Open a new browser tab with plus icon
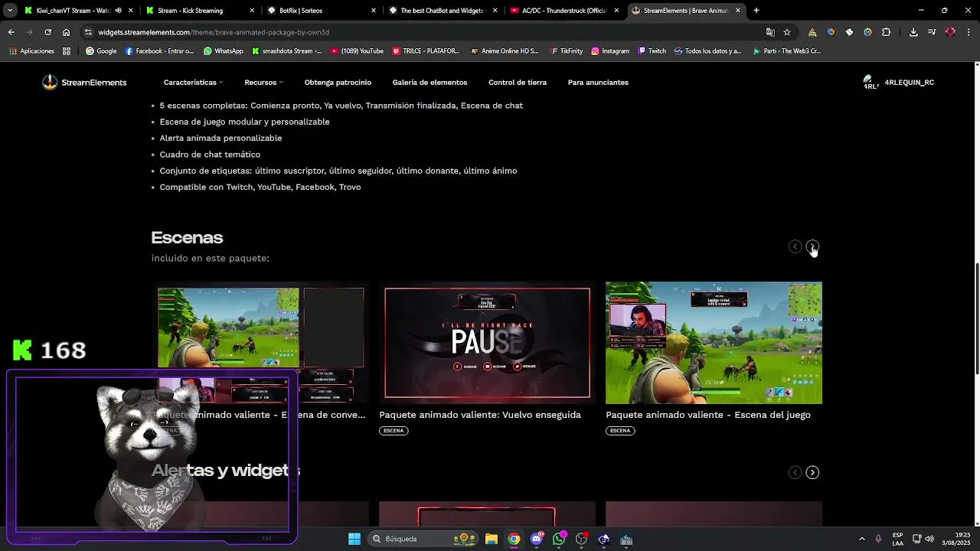The width and height of the screenshot is (980, 551). [x=756, y=11]
